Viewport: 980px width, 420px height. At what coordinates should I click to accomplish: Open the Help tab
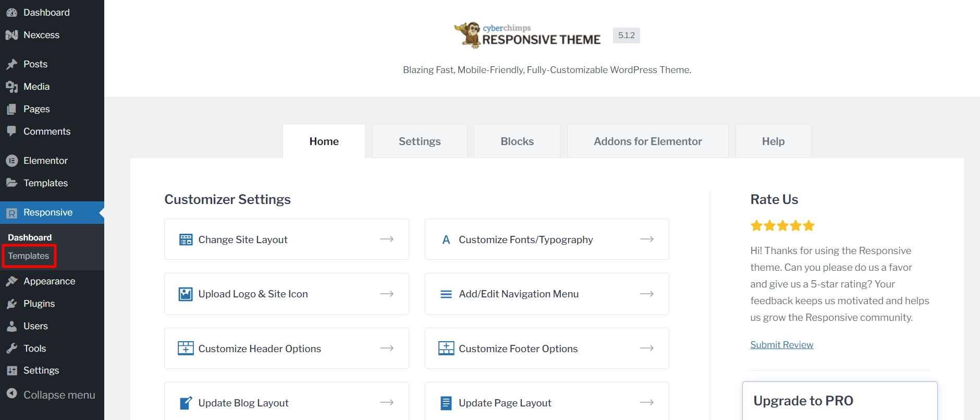pos(773,141)
